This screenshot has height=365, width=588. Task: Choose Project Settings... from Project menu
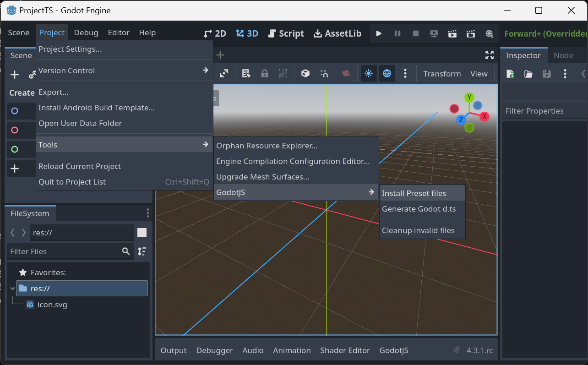125,49
